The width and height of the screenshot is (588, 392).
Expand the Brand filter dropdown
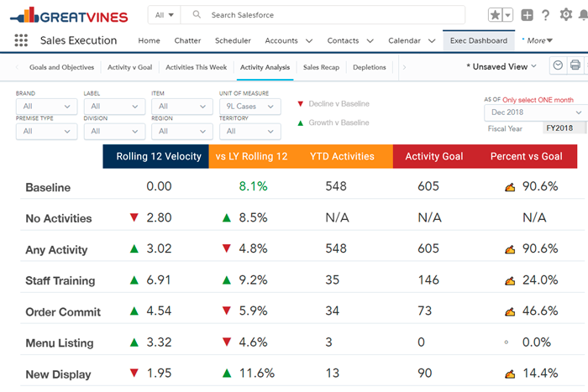(x=46, y=107)
